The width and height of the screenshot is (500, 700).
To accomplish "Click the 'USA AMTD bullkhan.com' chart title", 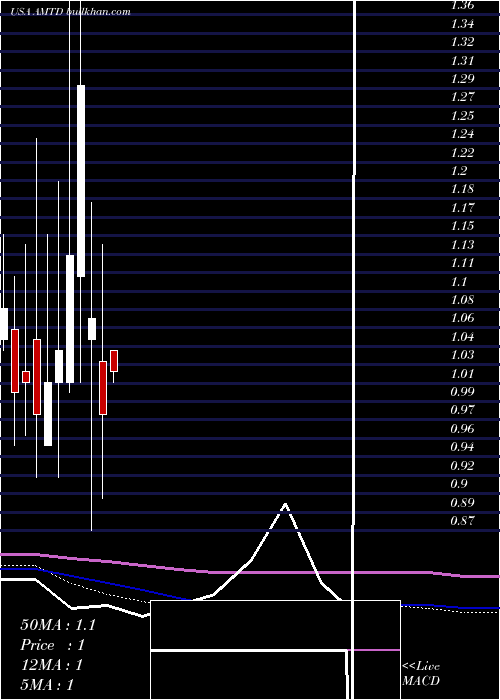I will tap(71, 12).
